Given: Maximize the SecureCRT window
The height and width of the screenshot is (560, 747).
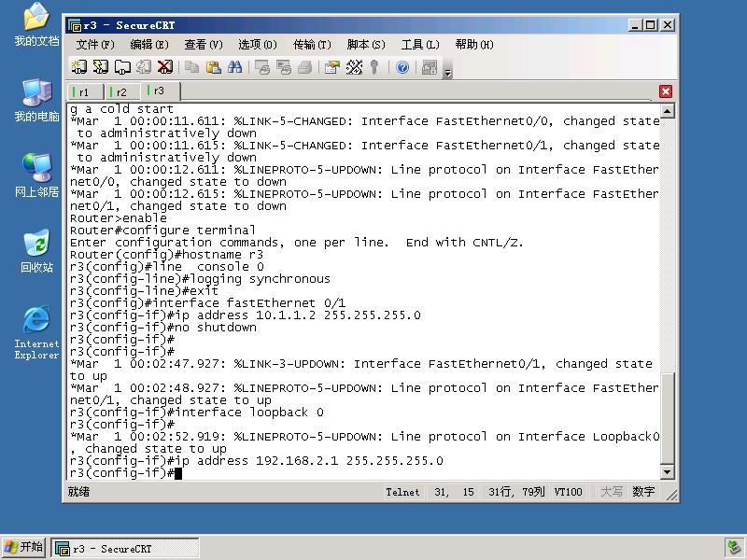Looking at the screenshot, I should pos(650,25).
